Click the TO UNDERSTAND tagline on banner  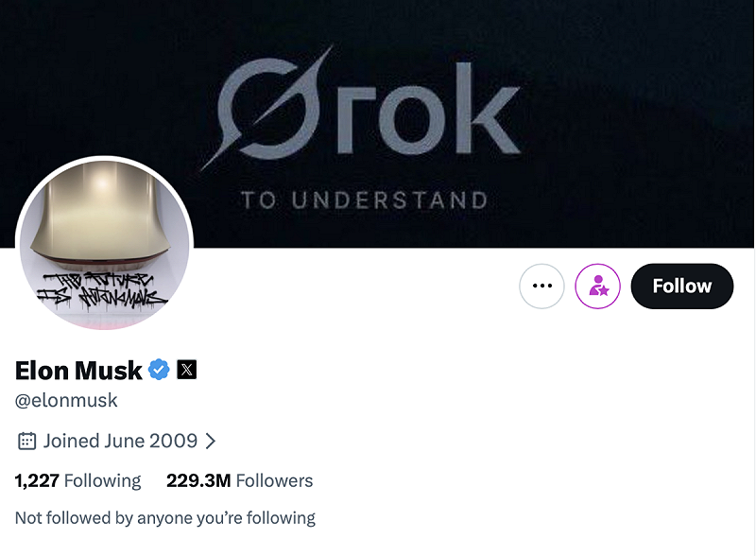[364, 199]
